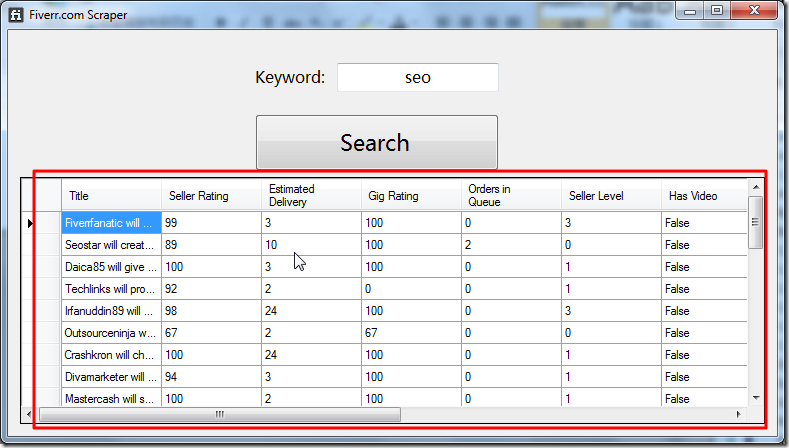This screenshot has width=789, height=448.
Task: Click seller rating 98 in Irfanuddin89 row
Action: pos(211,311)
